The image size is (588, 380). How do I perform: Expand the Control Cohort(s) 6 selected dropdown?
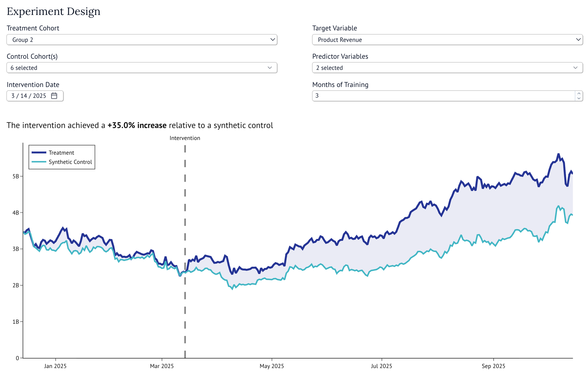click(141, 68)
